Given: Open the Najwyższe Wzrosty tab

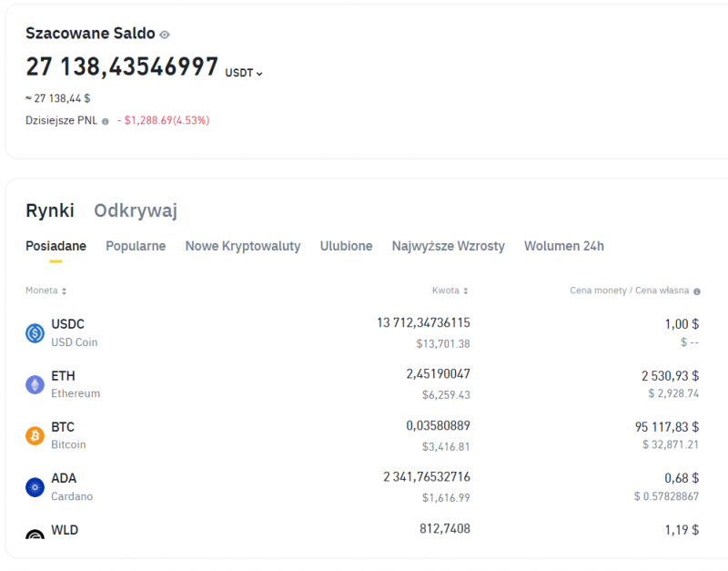Looking at the screenshot, I should [448, 246].
